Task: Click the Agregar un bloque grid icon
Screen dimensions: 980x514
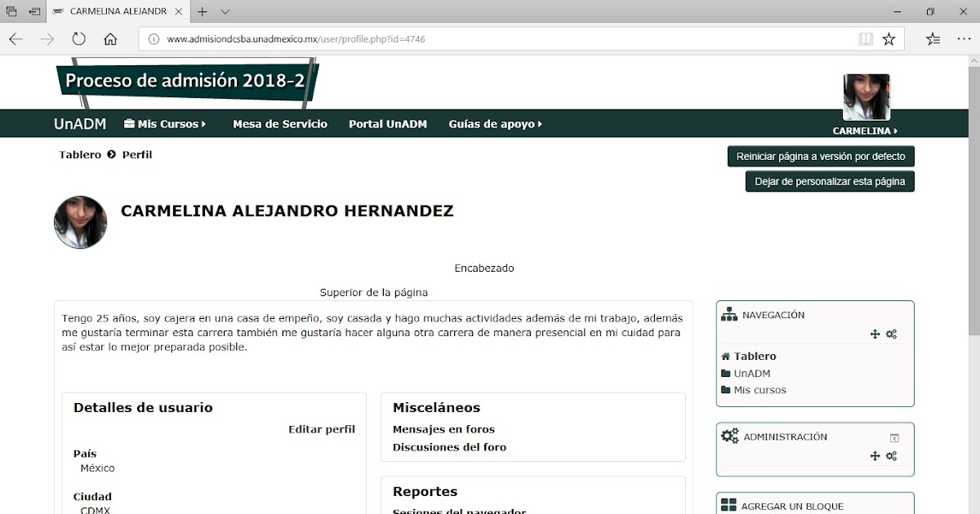Action: [x=728, y=506]
